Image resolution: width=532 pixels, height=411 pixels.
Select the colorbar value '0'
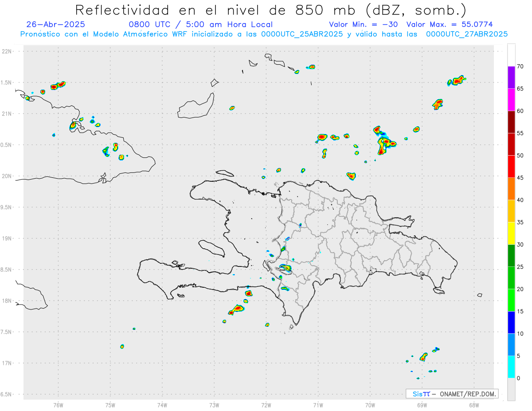click(x=518, y=378)
